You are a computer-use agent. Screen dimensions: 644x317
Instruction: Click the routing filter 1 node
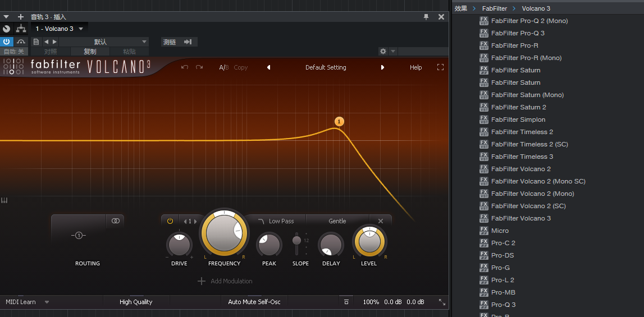pos(79,236)
